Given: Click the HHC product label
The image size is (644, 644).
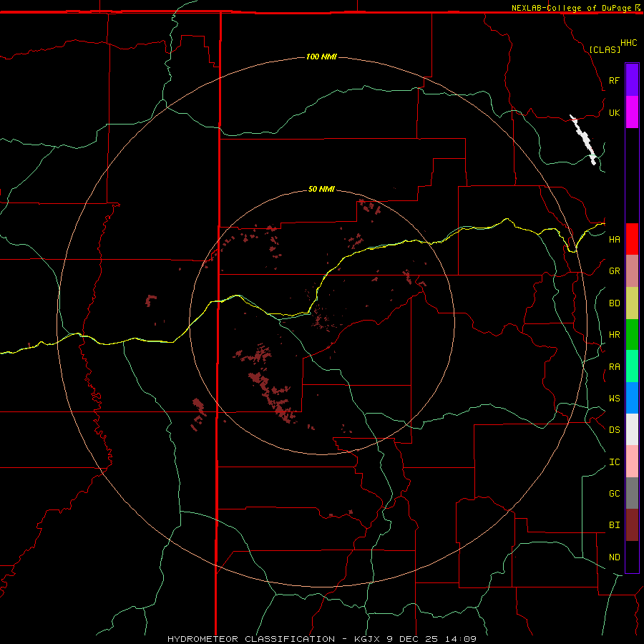Looking at the screenshot, I should (629, 43).
